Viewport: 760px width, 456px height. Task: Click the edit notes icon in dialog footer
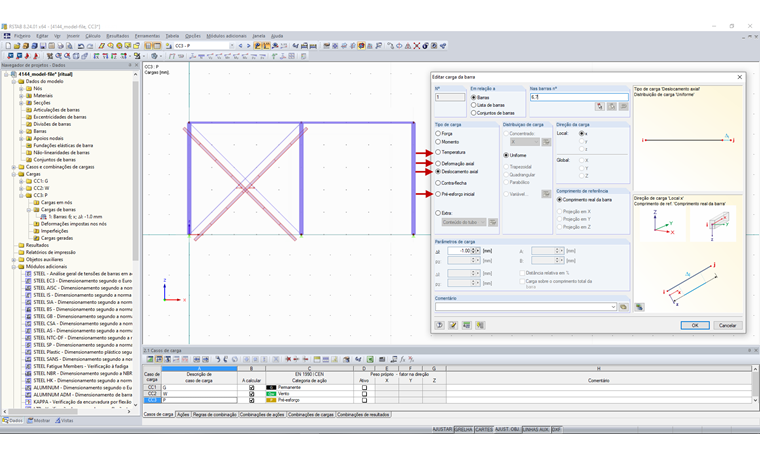coord(453,325)
